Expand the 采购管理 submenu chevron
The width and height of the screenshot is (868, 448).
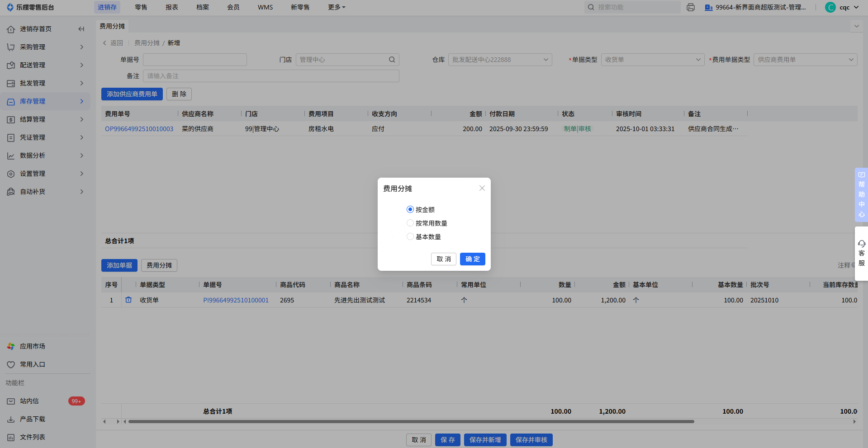[82, 47]
